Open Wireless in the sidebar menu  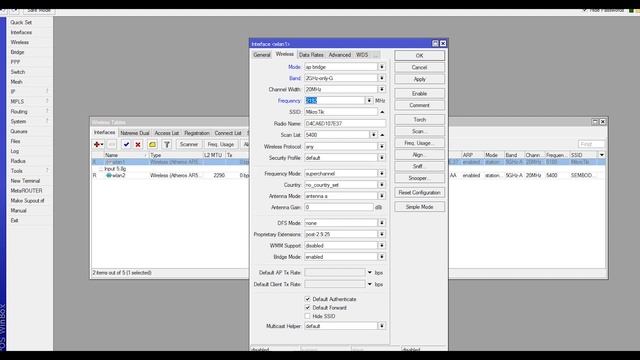[20, 42]
